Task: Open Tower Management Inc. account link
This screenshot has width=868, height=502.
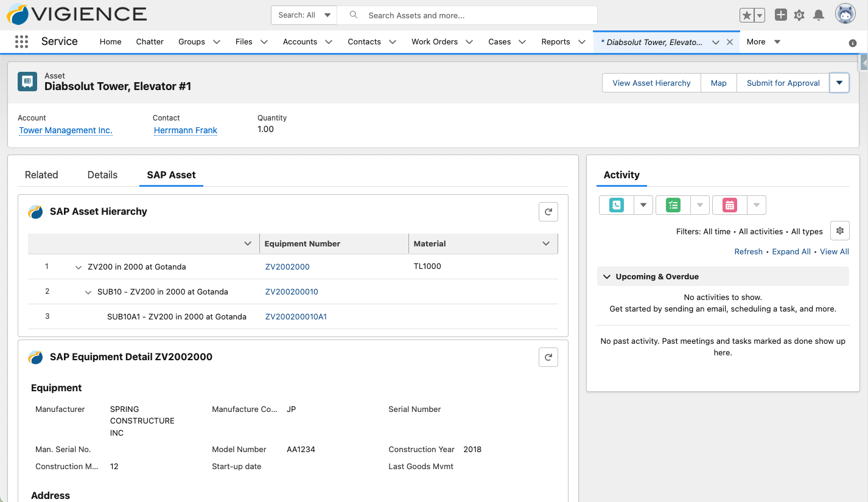Action: 66,130
